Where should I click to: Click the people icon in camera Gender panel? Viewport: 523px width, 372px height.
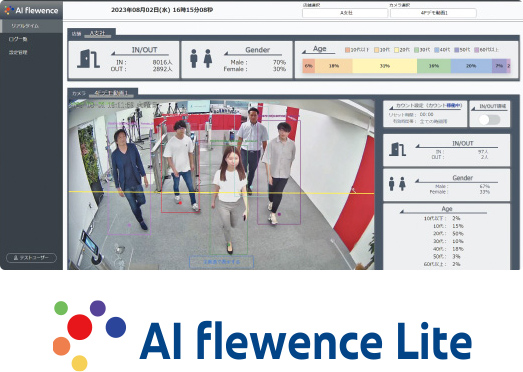397,184
